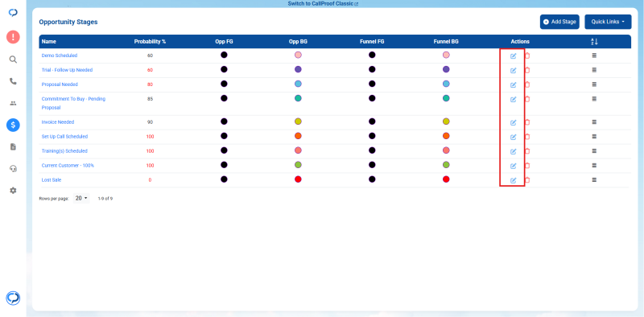644x317 pixels.
Task: Click the A-Z sort column header icon
Action: click(594, 42)
